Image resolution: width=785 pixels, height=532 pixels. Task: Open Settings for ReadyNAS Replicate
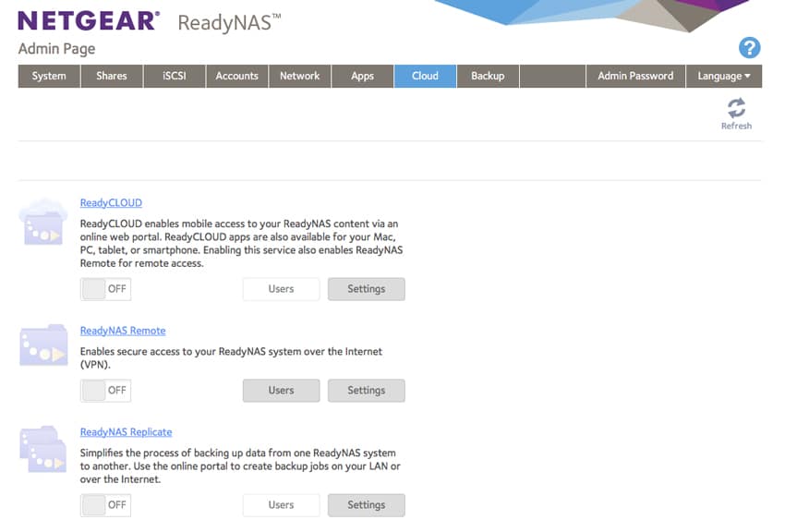[x=367, y=505]
